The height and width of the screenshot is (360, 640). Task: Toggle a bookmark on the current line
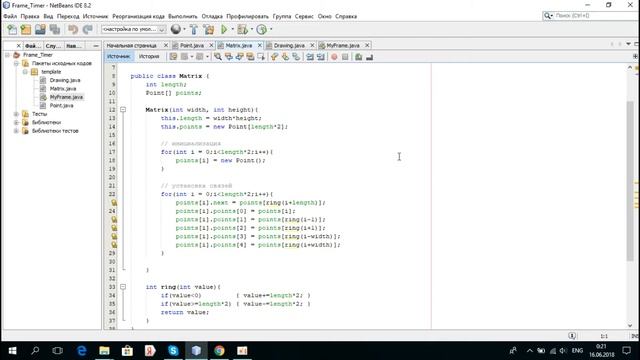point(296,57)
